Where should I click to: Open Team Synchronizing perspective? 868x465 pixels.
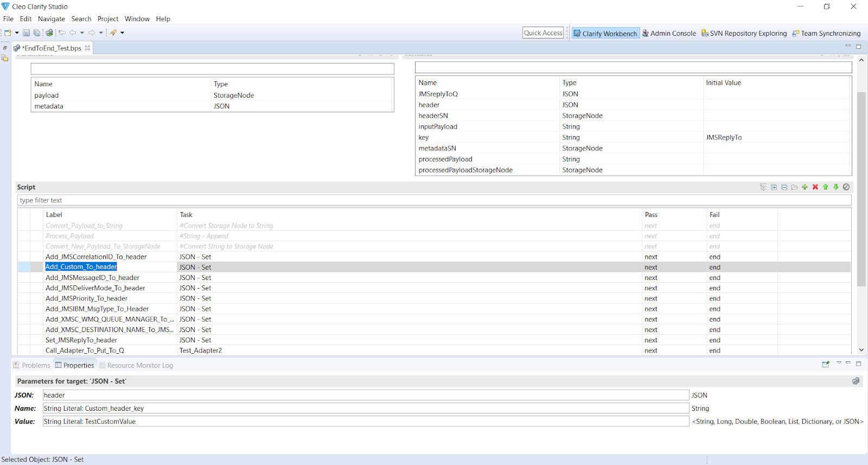click(826, 33)
